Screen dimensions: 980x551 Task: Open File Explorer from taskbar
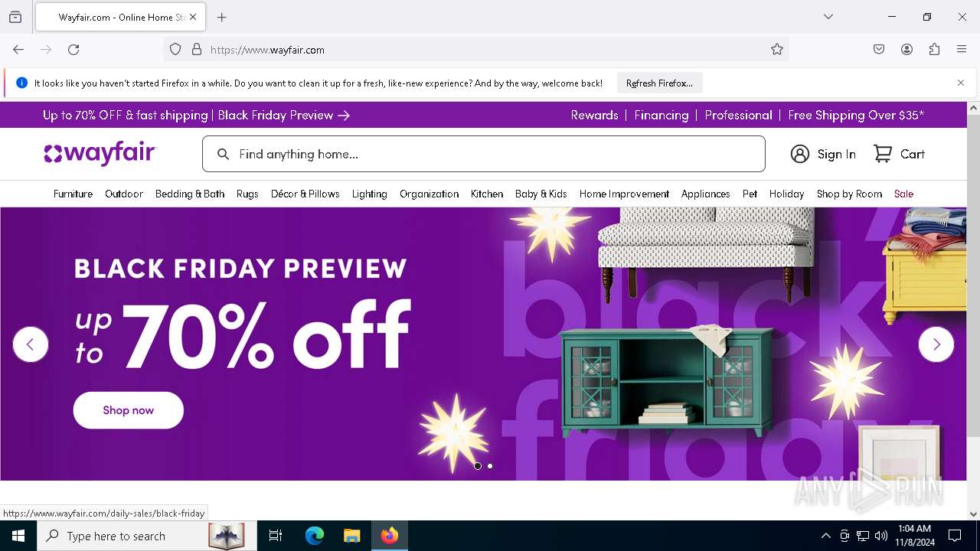[351, 536]
